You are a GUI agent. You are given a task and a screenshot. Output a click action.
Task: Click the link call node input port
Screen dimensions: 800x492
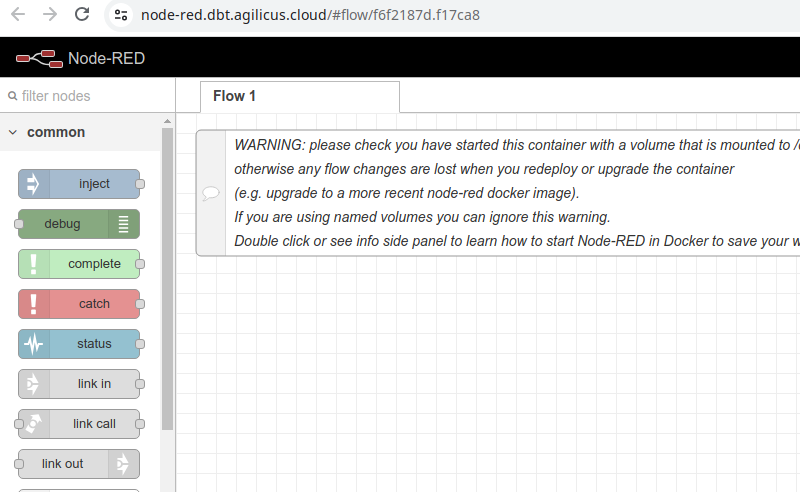19,424
